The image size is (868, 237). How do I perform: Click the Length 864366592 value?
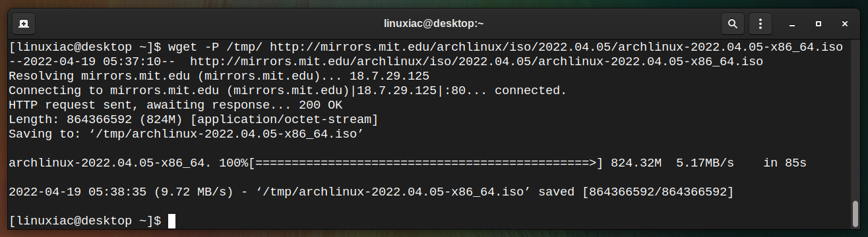tap(93, 120)
